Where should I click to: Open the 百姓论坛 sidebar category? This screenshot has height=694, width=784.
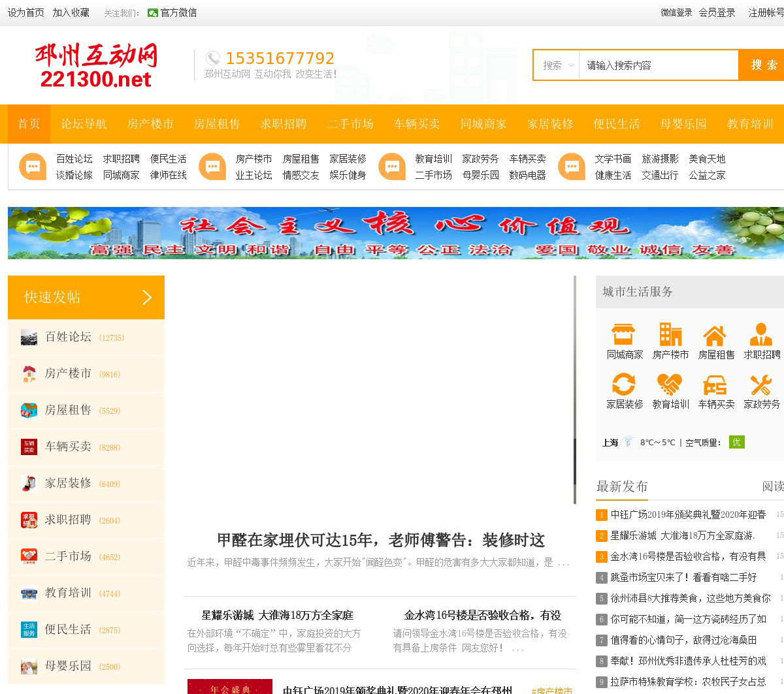tap(68, 337)
